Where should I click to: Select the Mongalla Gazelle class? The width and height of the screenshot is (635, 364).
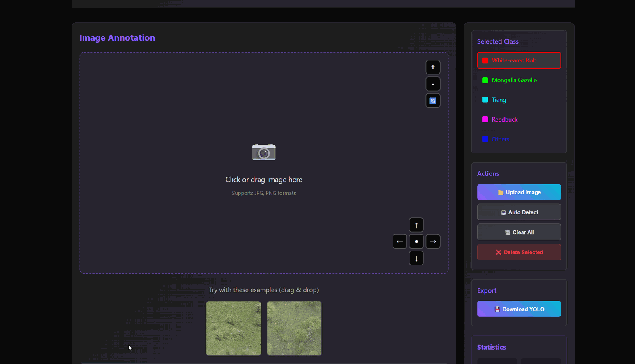519,80
